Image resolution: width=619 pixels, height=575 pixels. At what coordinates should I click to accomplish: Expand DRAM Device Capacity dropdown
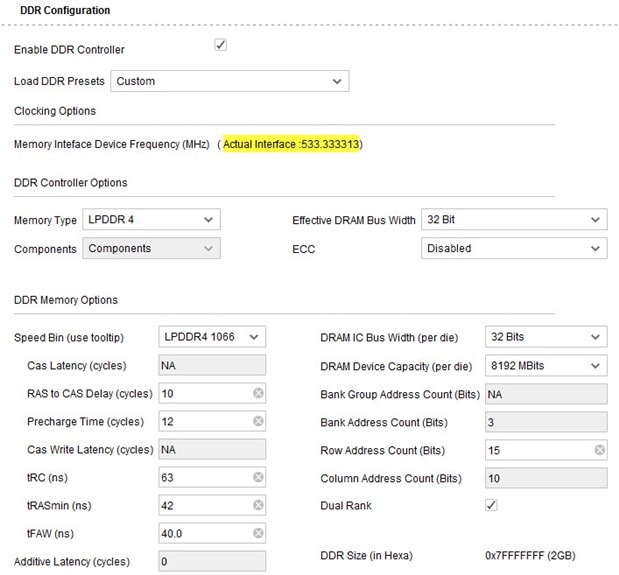tap(545, 367)
